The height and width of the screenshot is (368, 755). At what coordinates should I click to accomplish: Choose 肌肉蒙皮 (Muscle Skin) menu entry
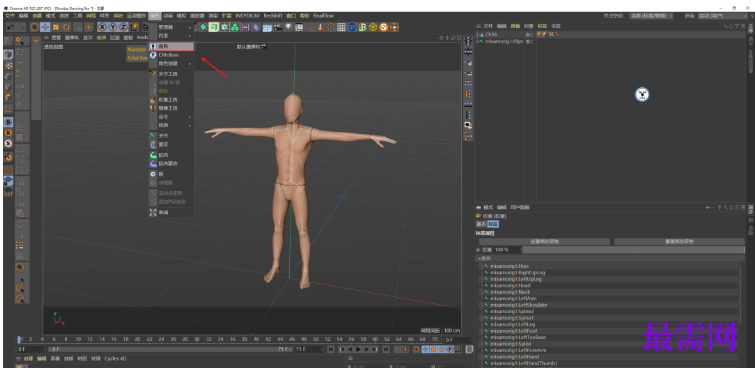click(x=171, y=164)
